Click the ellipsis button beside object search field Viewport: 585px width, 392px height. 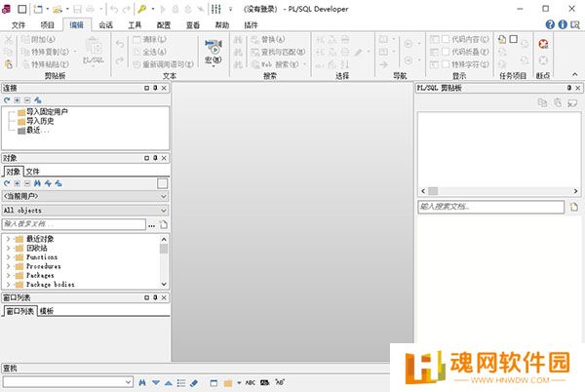pos(151,225)
